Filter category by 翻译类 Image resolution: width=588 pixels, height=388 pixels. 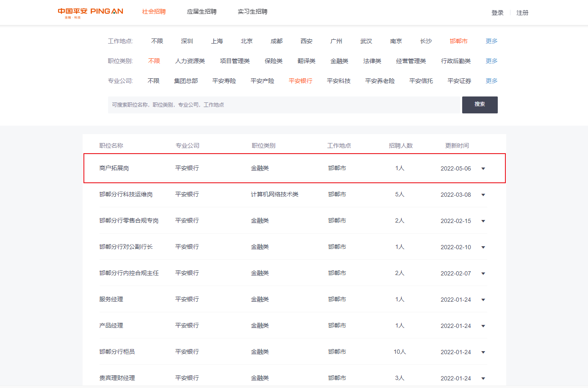point(306,61)
